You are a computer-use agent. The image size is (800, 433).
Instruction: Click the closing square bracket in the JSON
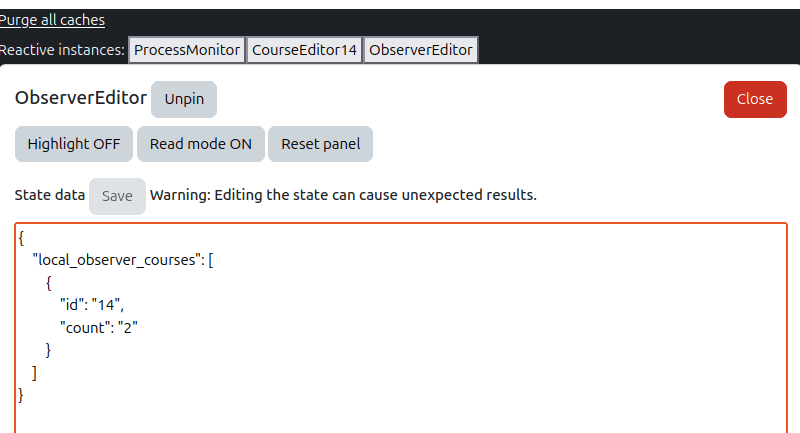[35, 372]
